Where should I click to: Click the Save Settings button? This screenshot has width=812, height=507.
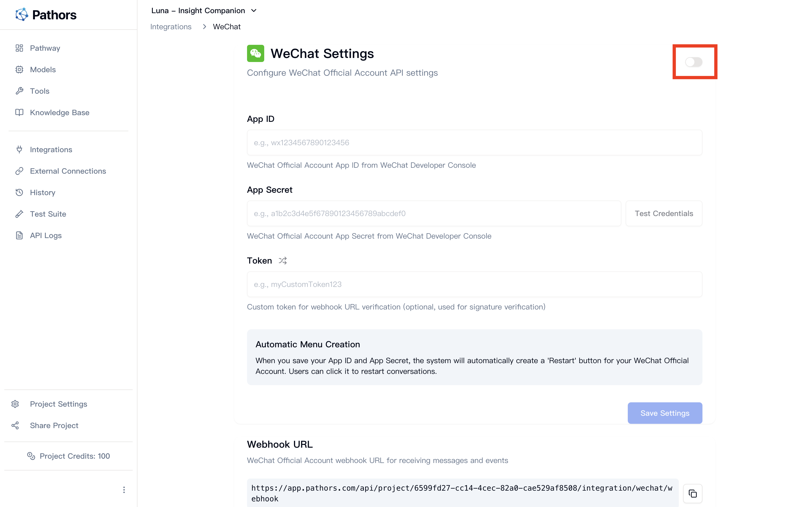point(664,413)
